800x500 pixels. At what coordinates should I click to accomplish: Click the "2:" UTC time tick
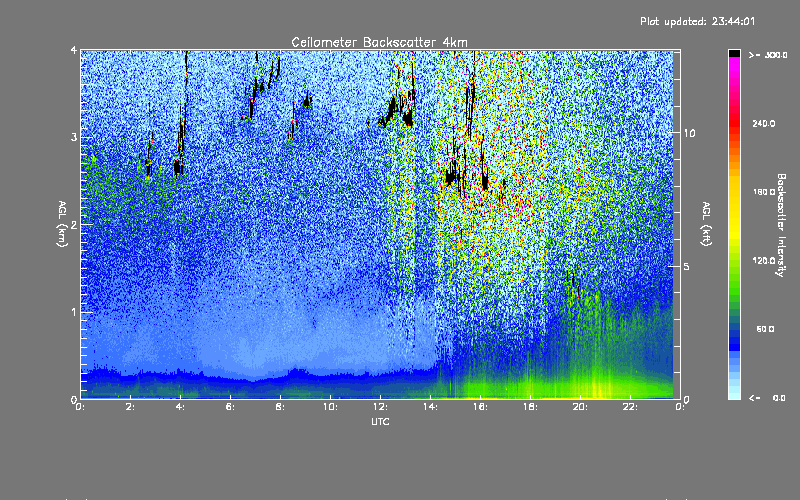click(x=131, y=407)
